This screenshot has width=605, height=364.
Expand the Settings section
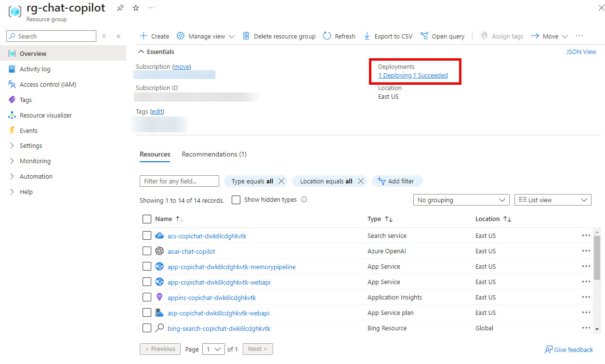point(31,145)
